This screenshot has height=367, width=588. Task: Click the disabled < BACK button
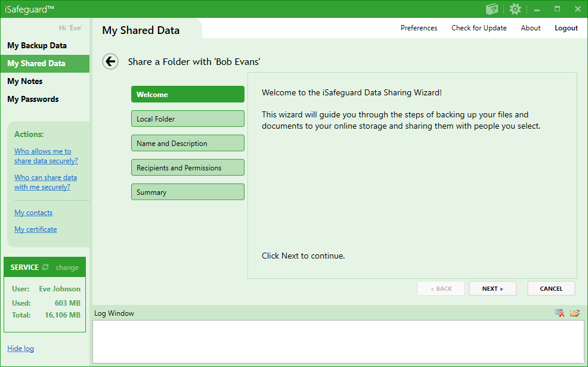(x=441, y=288)
